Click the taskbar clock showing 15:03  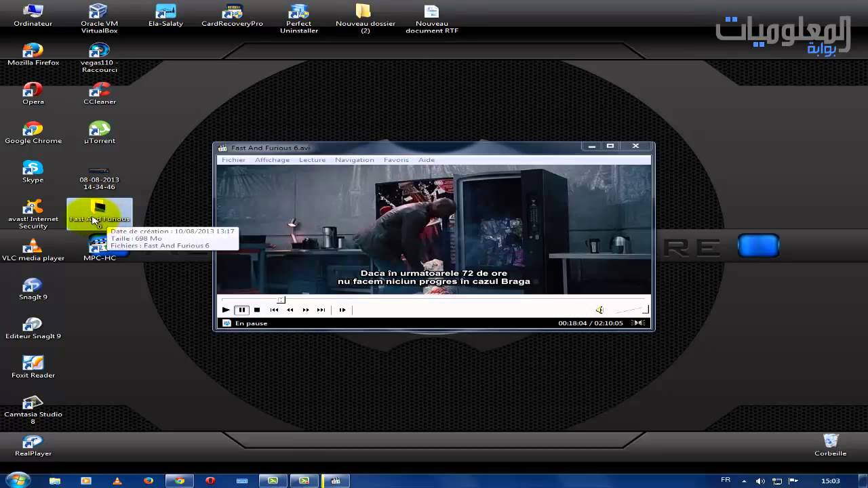(x=830, y=481)
